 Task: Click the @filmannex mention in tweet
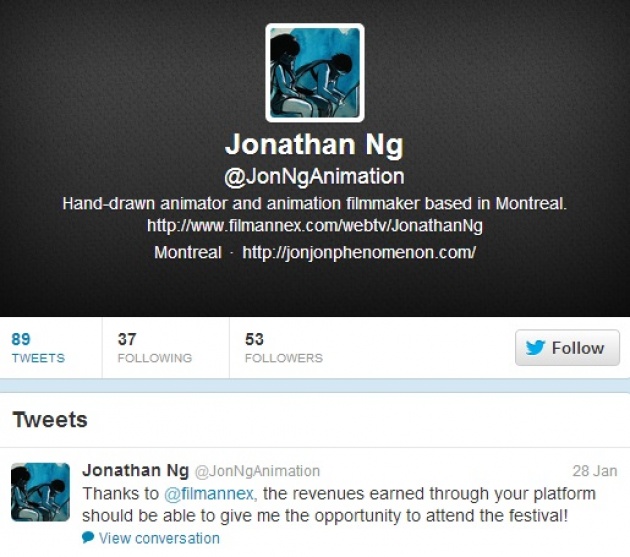[210, 494]
